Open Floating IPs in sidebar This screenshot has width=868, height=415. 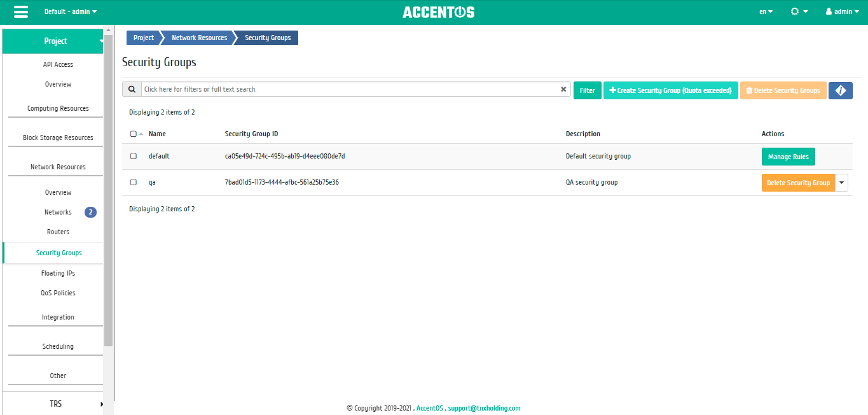(x=58, y=273)
